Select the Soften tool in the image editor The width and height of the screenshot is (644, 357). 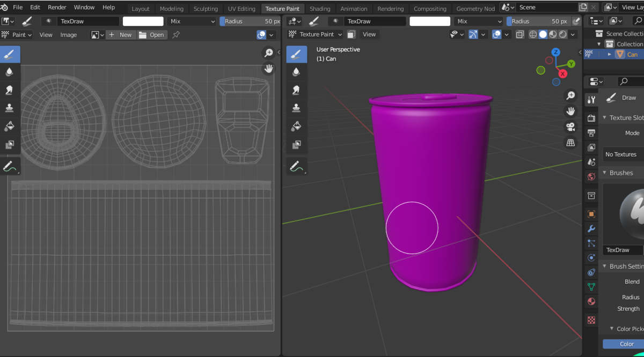click(10, 72)
